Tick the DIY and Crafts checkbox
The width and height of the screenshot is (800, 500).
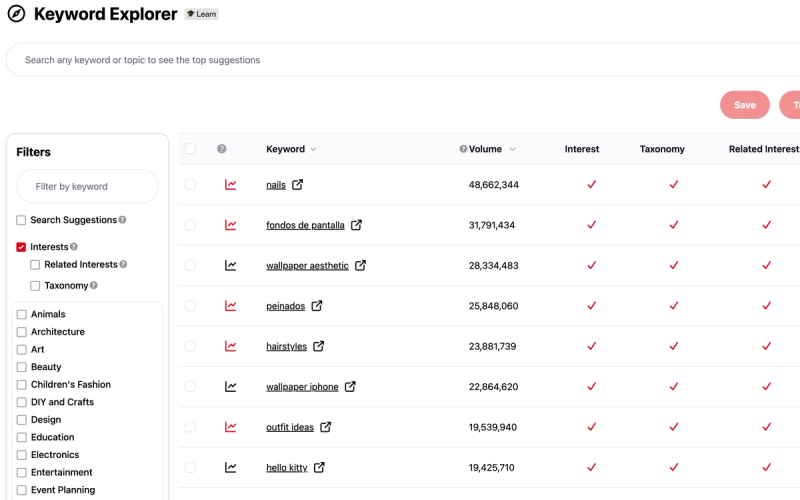point(22,403)
